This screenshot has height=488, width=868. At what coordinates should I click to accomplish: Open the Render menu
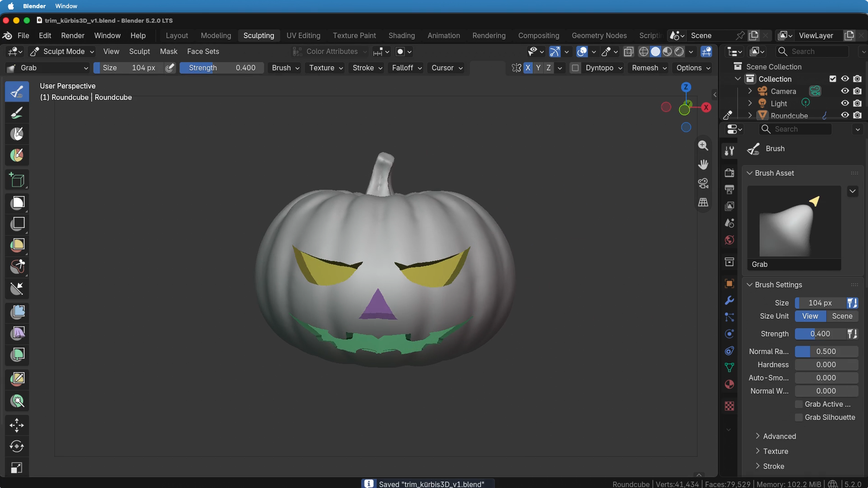pyautogui.click(x=73, y=35)
